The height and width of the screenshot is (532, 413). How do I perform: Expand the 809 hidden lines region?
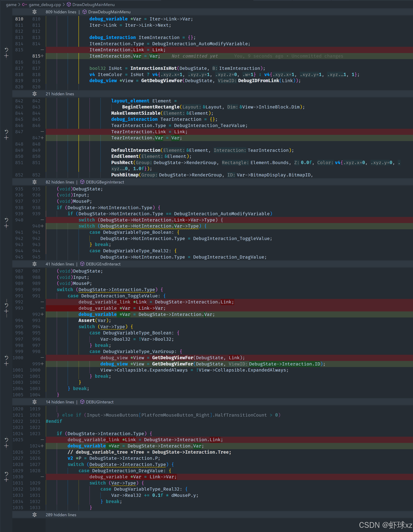click(34, 12)
